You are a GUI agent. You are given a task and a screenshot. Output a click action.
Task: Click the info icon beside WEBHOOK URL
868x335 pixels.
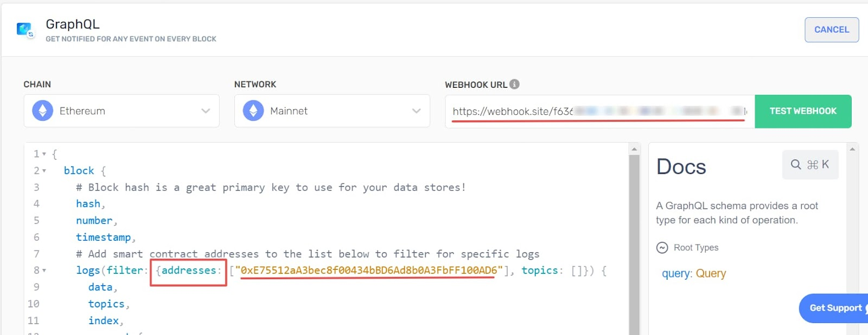tap(514, 84)
